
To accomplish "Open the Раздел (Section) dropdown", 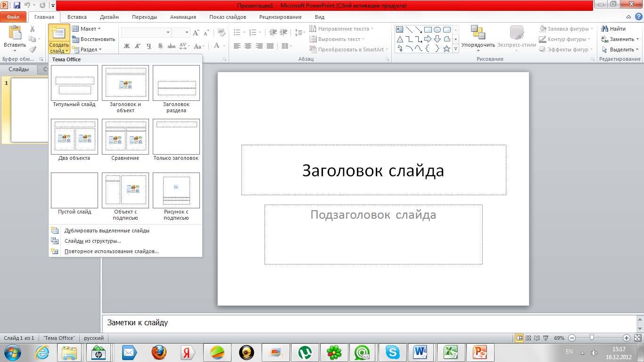I will click(87, 49).
